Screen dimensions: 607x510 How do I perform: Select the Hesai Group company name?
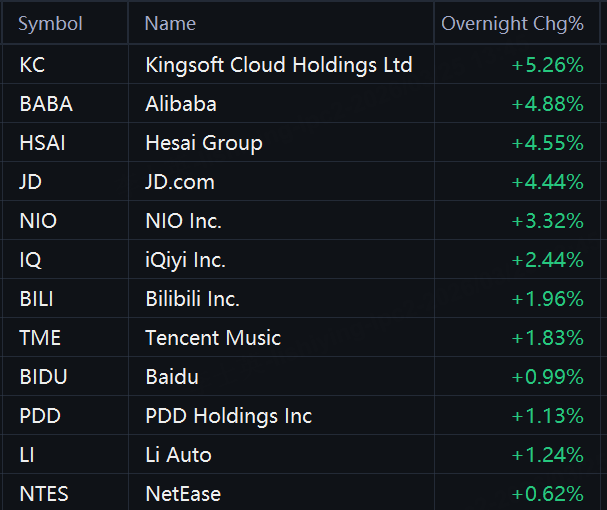(x=203, y=143)
